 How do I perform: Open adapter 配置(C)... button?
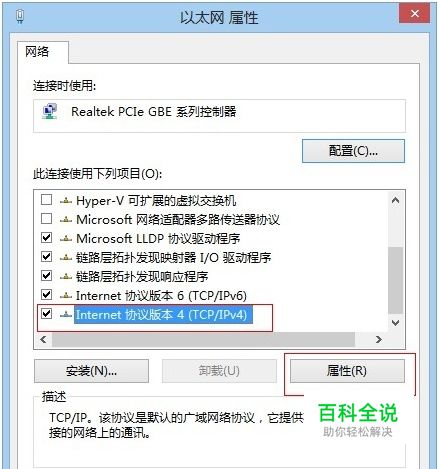(x=353, y=151)
